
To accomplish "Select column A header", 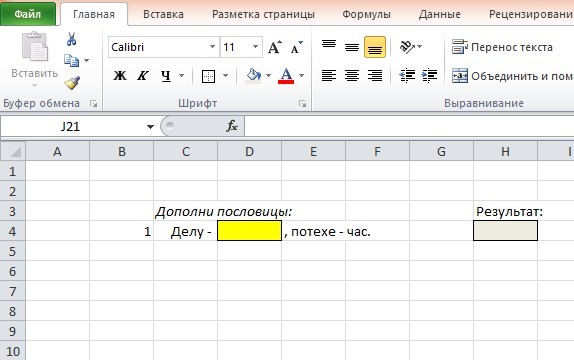I will click(57, 151).
